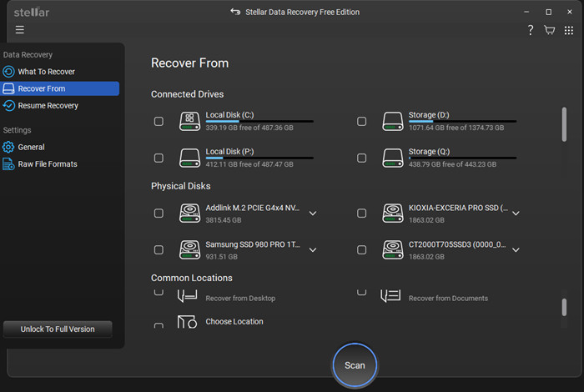Check the Local Disk (P:) checkbox
The width and height of the screenshot is (584, 392).
click(x=159, y=158)
